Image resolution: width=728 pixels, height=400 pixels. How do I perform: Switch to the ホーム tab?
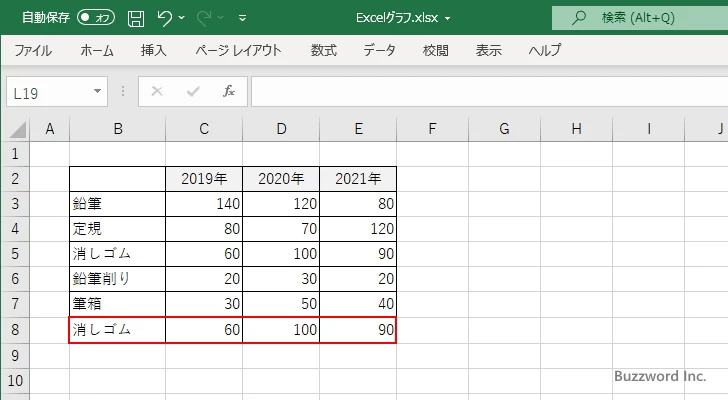[97, 50]
